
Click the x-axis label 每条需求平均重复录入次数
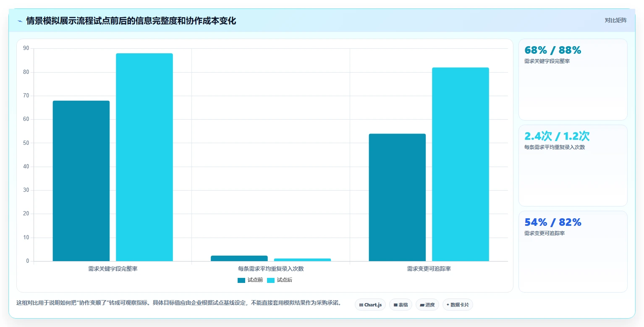coord(271,269)
